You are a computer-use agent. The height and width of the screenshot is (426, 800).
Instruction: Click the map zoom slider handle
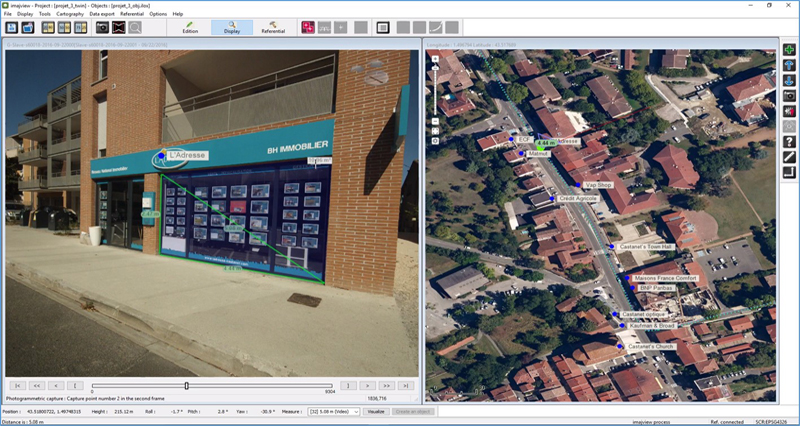pos(435,67)
